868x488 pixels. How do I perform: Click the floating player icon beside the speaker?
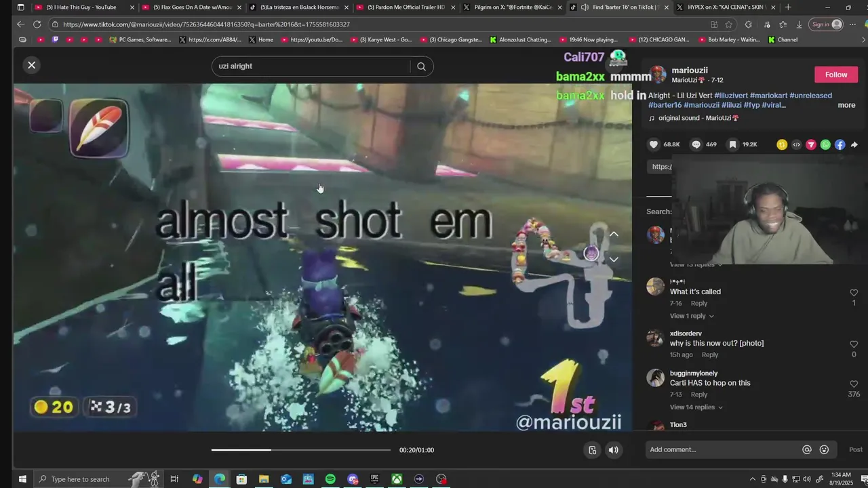tap(592, 450)
